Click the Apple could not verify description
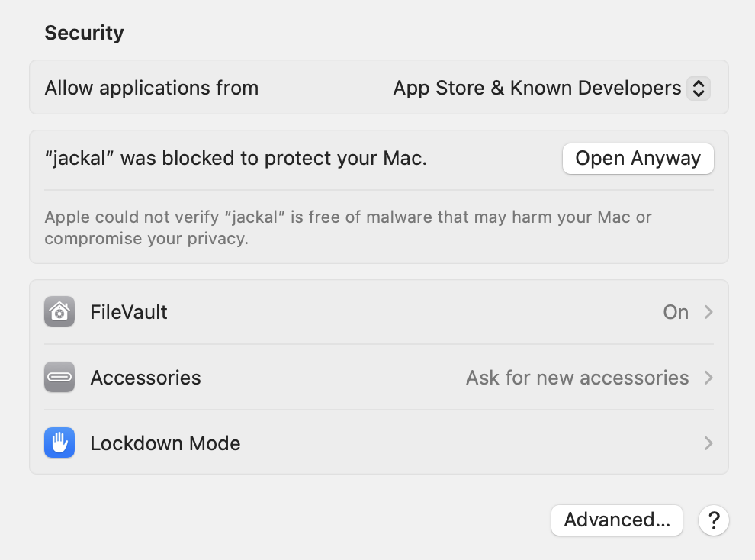The image size is (755, 560). click(x=348, y=227)
